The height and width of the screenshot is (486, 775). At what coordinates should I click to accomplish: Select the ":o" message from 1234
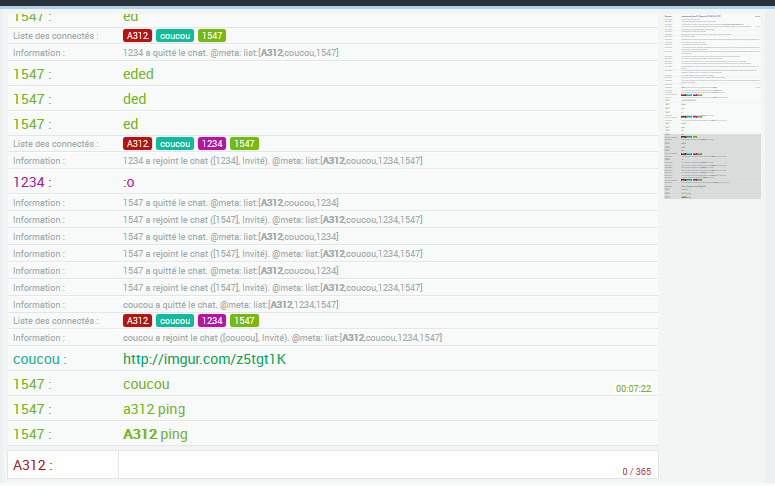pyautogui.click(x=129, y=182)
